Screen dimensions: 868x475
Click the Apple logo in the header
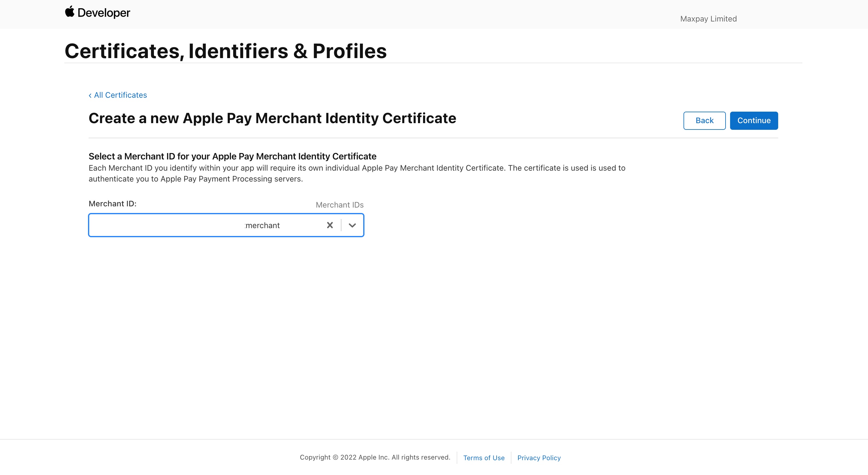70,12
